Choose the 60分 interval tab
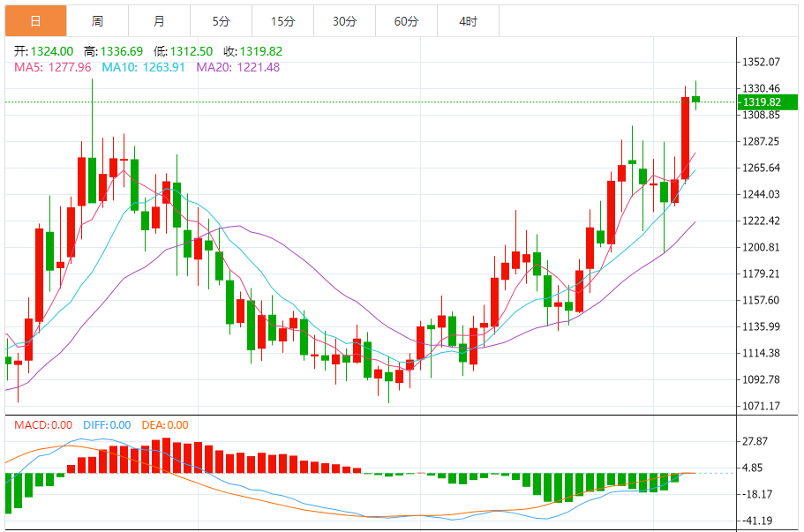804x532 pixels. pos(406,20)
